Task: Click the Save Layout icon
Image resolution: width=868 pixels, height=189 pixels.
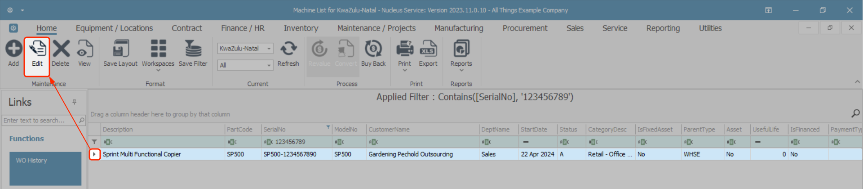Action: pos(120,49)
